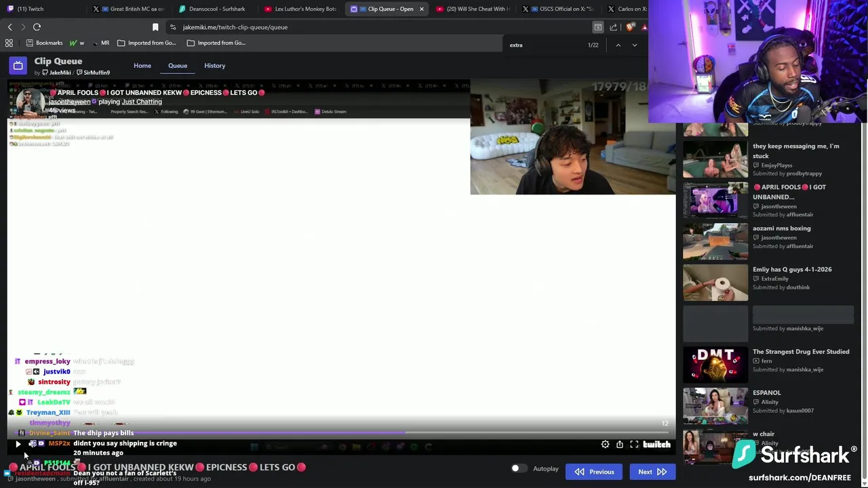Screen dimensions: 868x488
Task: Switch to OSCS Official on X tab
Action: click(x=559, y=9)
